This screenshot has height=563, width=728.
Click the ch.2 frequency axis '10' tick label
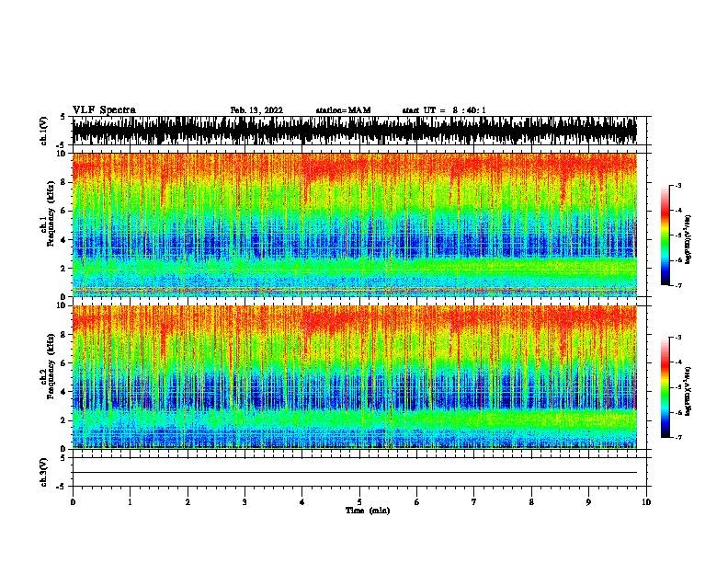tap(63, 305)
